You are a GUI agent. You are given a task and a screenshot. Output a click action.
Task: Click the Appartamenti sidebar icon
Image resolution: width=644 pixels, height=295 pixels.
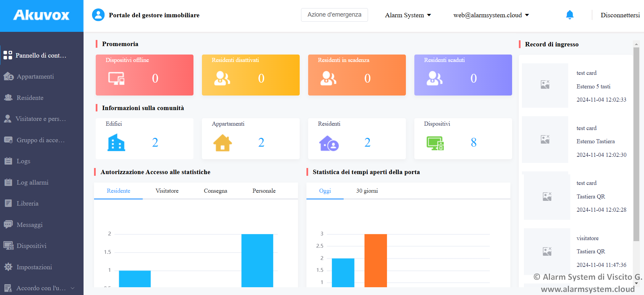point(8,76)
